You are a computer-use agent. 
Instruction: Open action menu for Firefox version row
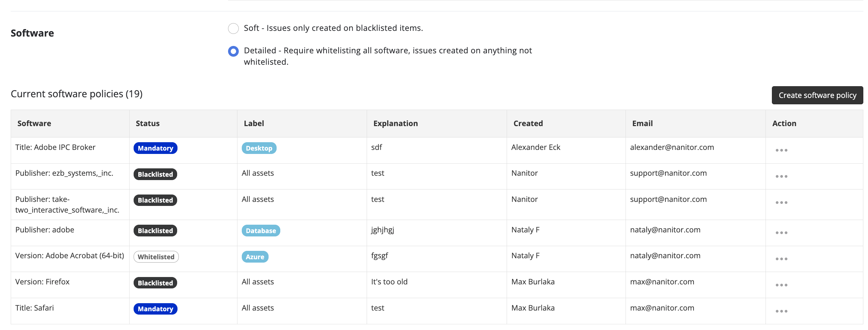781,285
